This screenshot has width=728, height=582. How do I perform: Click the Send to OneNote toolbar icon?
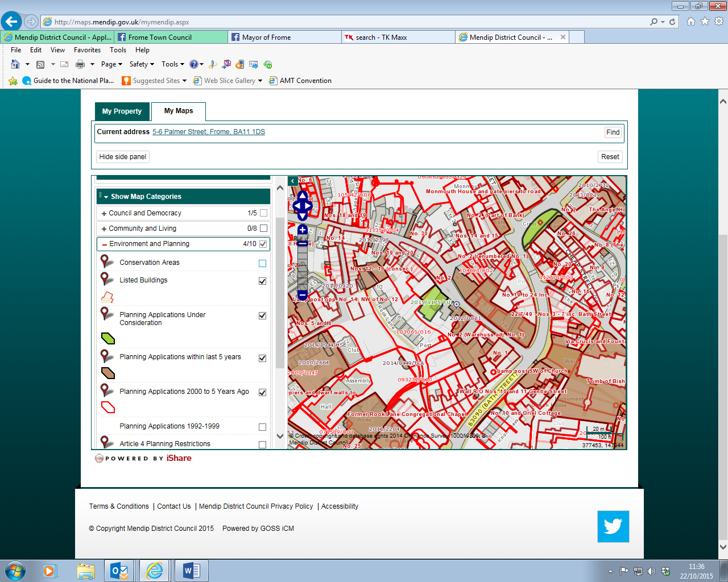[x=227, y=64]
